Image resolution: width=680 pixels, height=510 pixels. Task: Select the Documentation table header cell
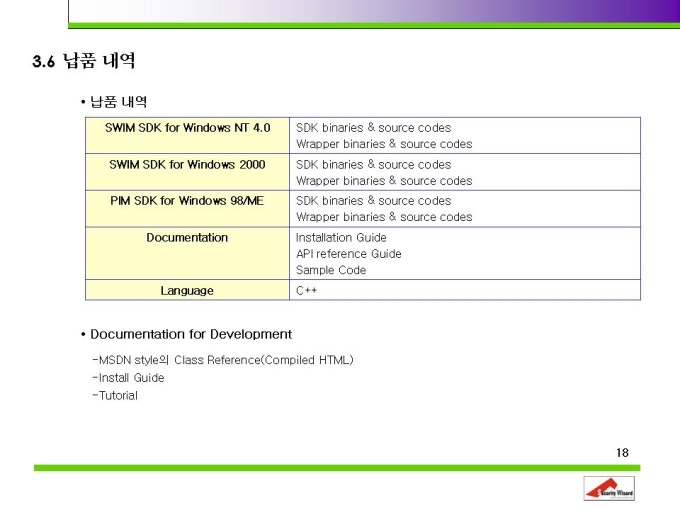187,253
